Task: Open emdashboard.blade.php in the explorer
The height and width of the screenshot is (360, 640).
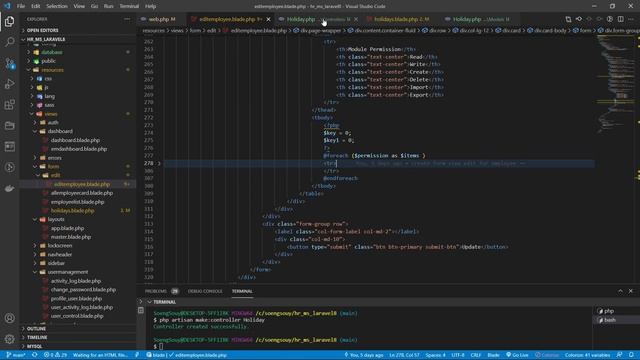Action: click(x=79, y=149)
